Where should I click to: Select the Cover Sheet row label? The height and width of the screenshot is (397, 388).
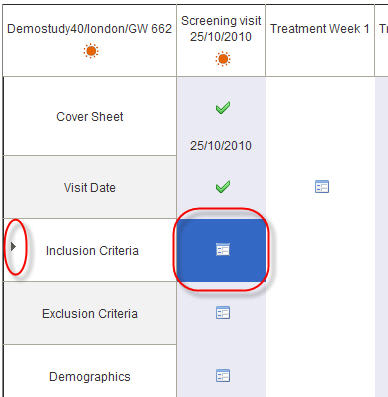[90, 117]
